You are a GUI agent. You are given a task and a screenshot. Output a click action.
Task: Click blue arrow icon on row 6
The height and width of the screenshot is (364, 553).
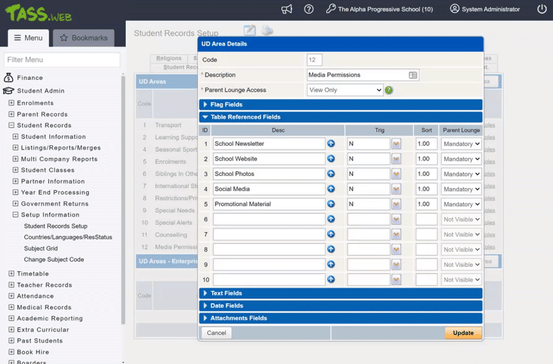331,219
